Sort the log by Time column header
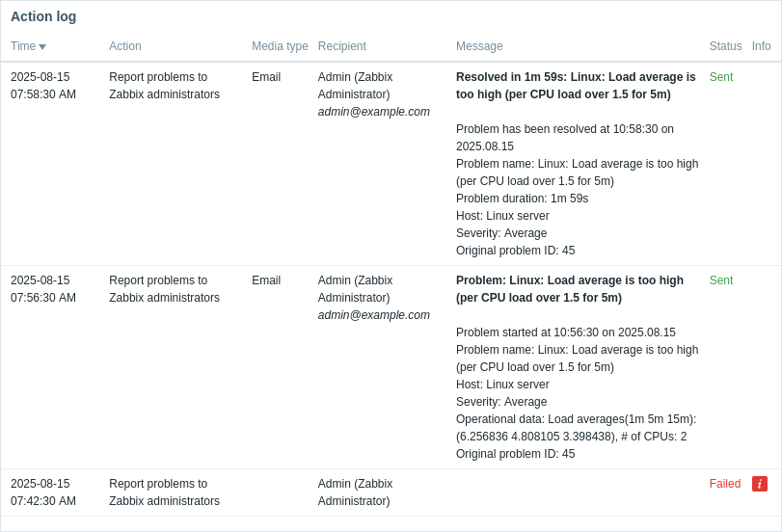The height and width of the screenshot is (532, 782). [x=23, y=46]
